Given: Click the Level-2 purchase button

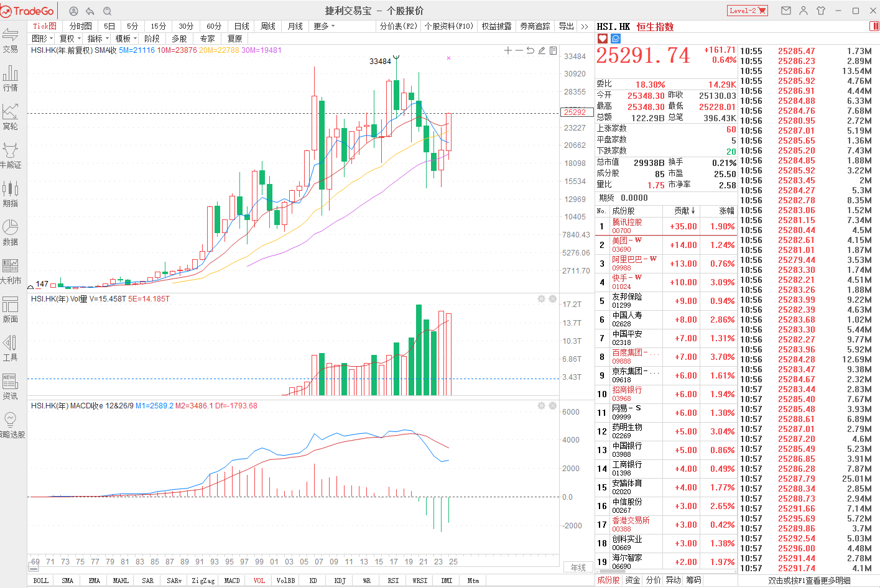Looking at the screenshot, I should (748, 11).
